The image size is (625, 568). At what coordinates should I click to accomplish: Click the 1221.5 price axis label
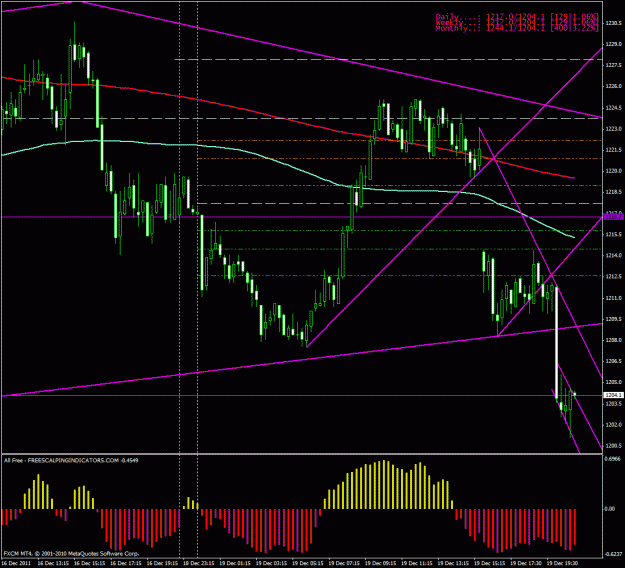tap(613, 150)
